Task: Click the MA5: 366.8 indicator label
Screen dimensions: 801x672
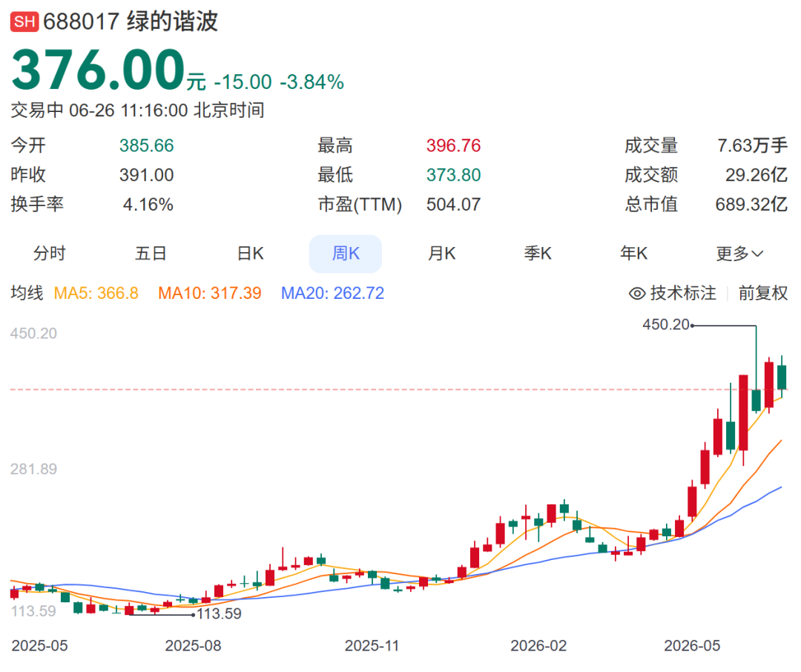Action: tap(96, 293)
